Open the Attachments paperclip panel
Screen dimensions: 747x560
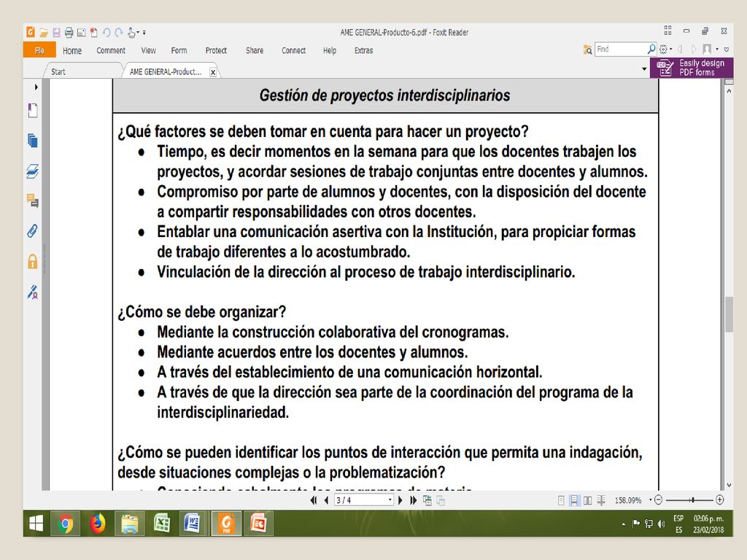(32, 231)
